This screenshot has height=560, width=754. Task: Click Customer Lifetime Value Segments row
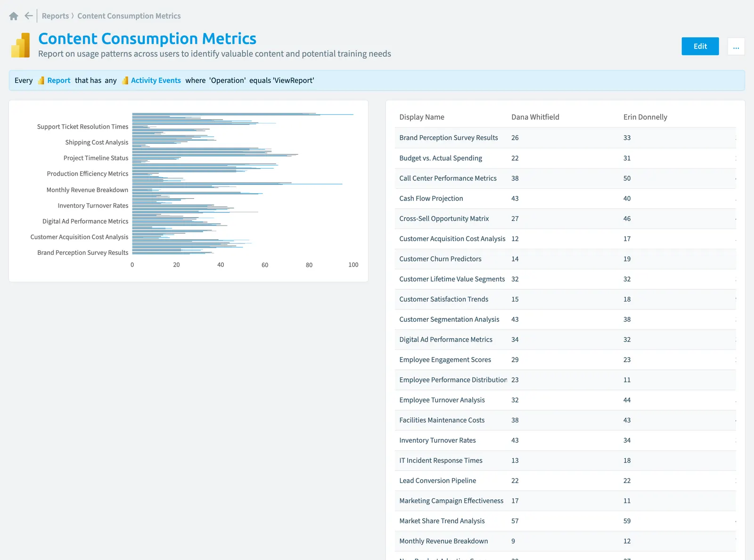565,279
